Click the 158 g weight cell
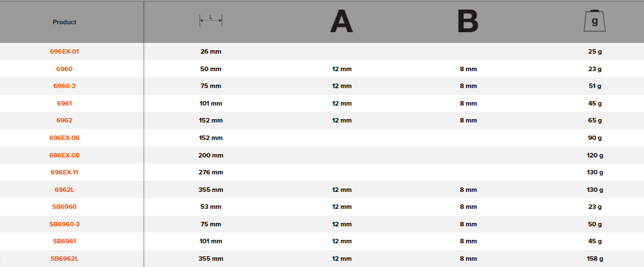The width and height of the screenshot is (644, 267). point(594,259)
